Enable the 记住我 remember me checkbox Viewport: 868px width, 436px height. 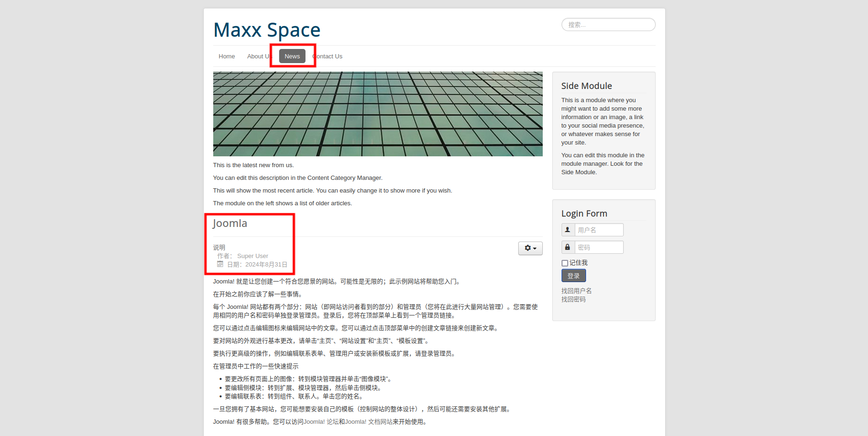pyautogui.click(x=564, y=263)
